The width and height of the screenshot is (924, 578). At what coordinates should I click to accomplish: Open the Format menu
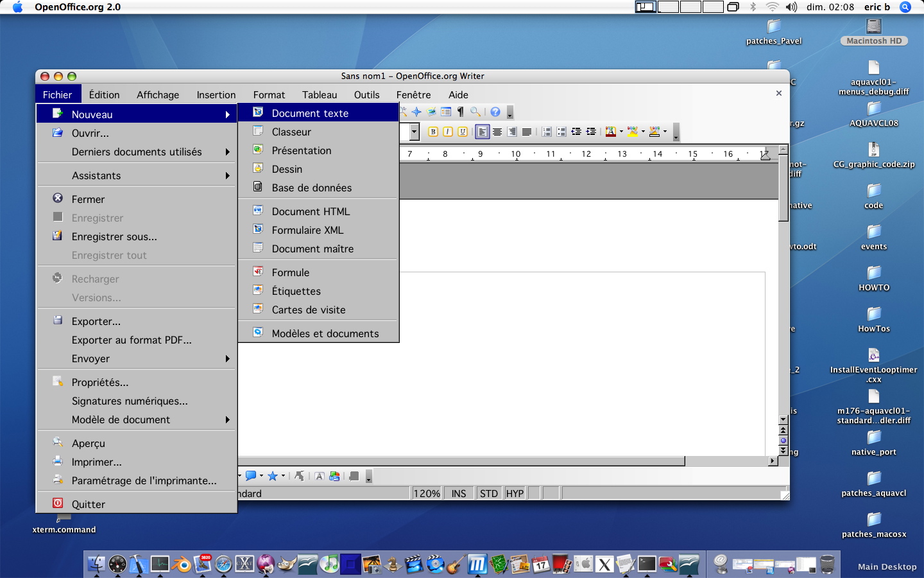coord(269,94)
